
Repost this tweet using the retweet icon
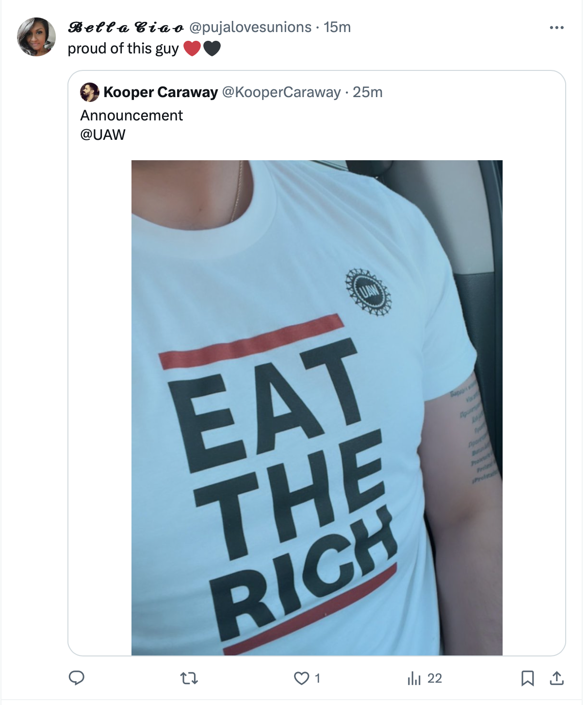[x=189, y=678]
